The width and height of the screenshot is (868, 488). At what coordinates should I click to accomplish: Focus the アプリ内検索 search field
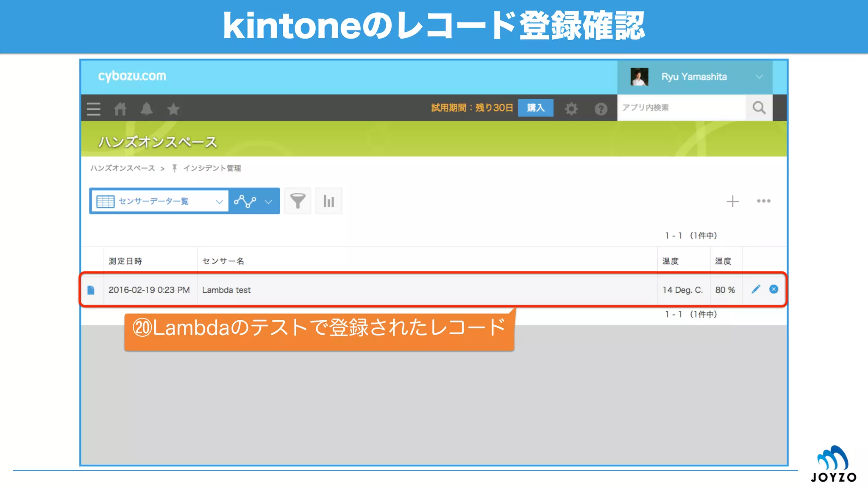point(682,108)
